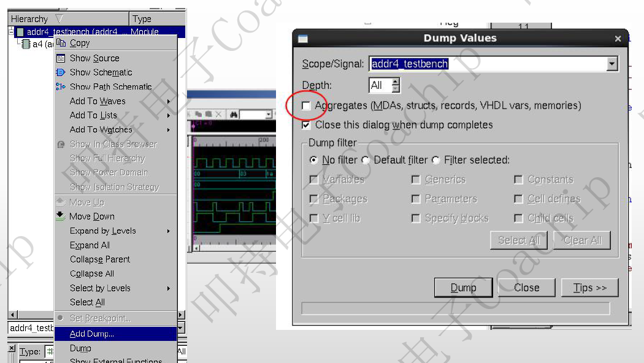Viewport: 644px width, 363px height.
Task: Click the Tips >> button
Action: tap(590, 288)
